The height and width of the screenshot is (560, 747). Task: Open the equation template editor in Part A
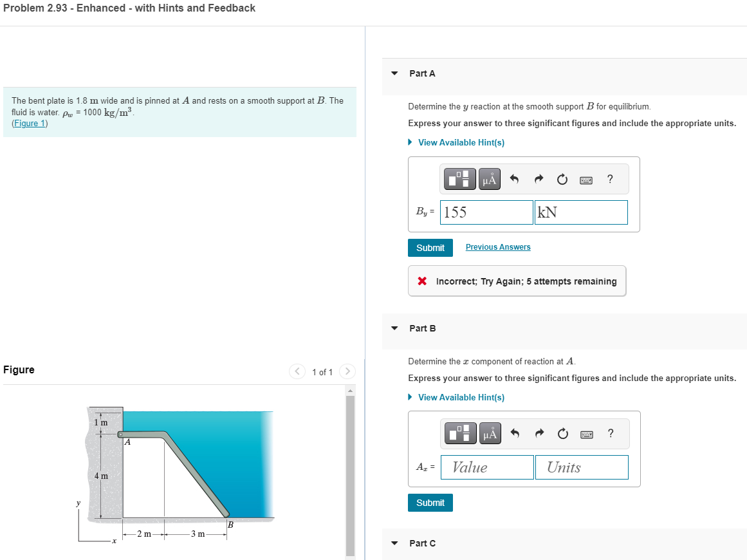point(459,179)
